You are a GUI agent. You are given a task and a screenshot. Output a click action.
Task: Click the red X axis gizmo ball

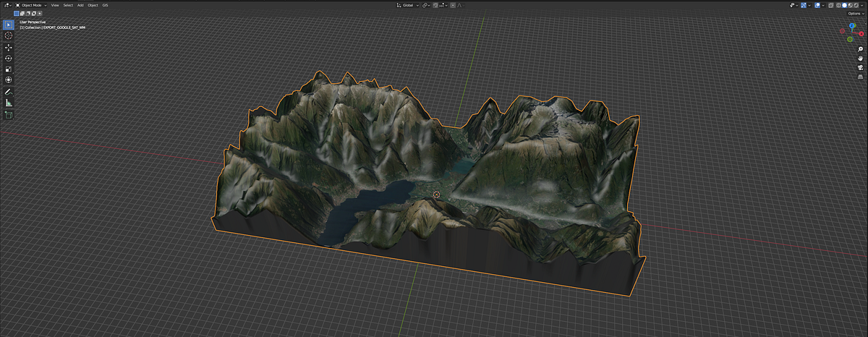(861, 33)
